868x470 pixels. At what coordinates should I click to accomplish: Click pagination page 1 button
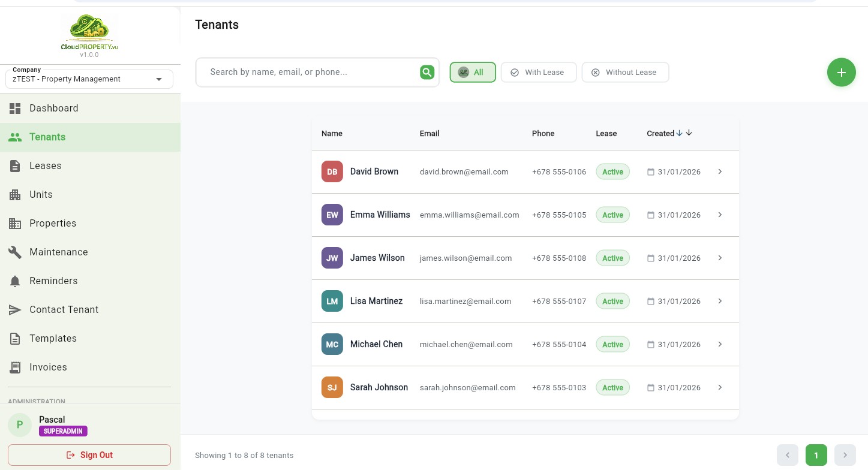tap(816, 455)
